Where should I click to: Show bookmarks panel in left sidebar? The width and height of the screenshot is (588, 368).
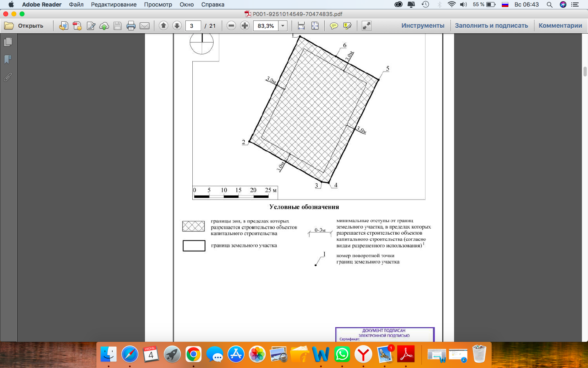pyautogui.click(x=8, y=60)
